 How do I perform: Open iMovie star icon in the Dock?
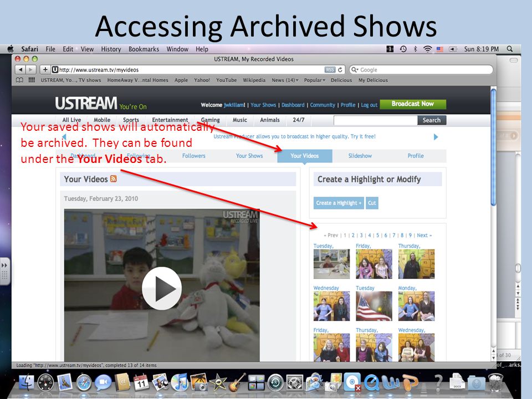(218, 382)
